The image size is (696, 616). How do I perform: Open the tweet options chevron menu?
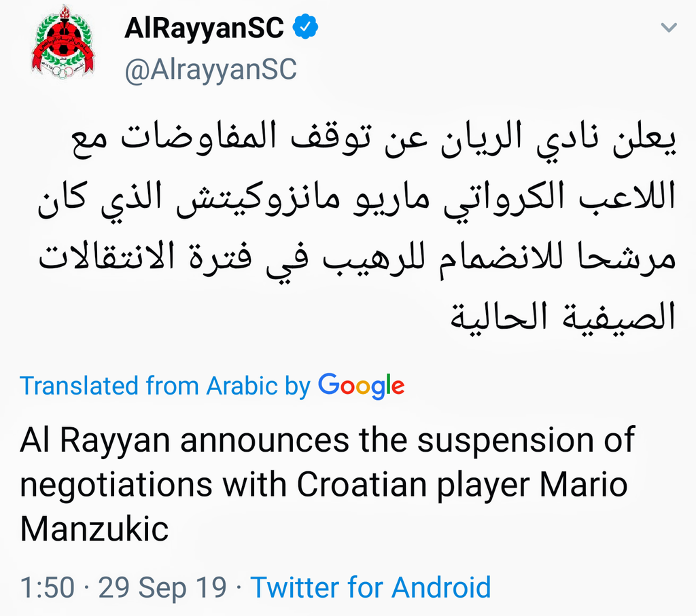669,28
